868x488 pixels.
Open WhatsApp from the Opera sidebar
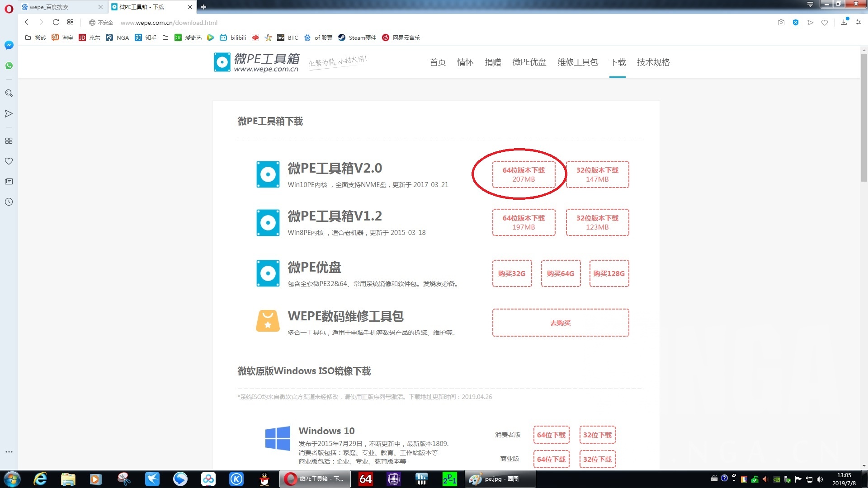9,65
